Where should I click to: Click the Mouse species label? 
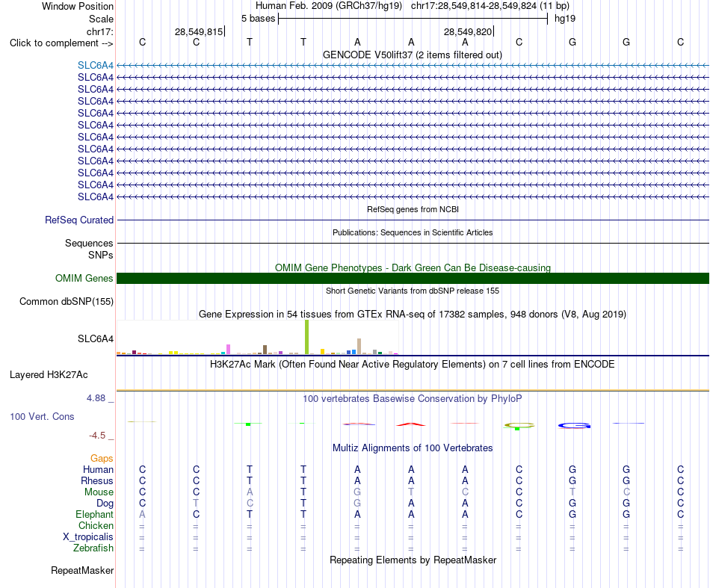(99, 492)
